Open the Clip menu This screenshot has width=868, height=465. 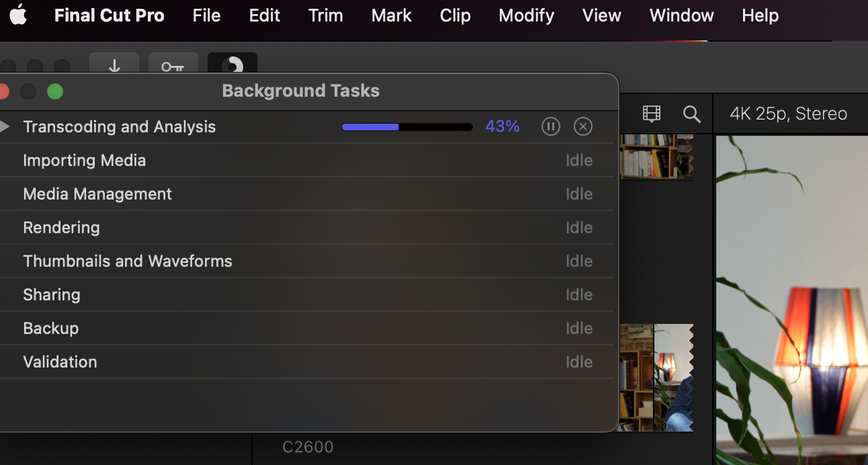tap(455, 15)
